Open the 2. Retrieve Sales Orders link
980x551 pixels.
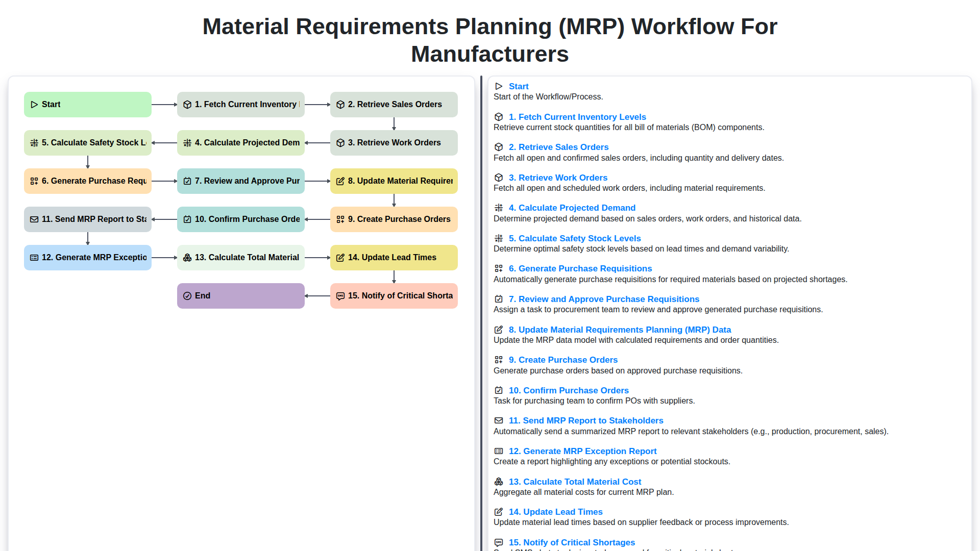(558, 147)
